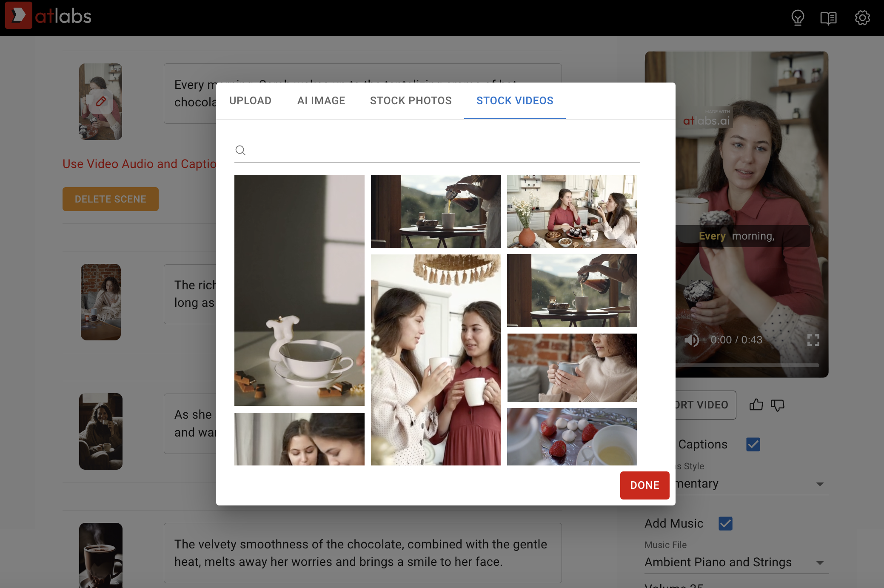Open the settings gear icon
The image size is (884, 588).
tap(863, 17)
